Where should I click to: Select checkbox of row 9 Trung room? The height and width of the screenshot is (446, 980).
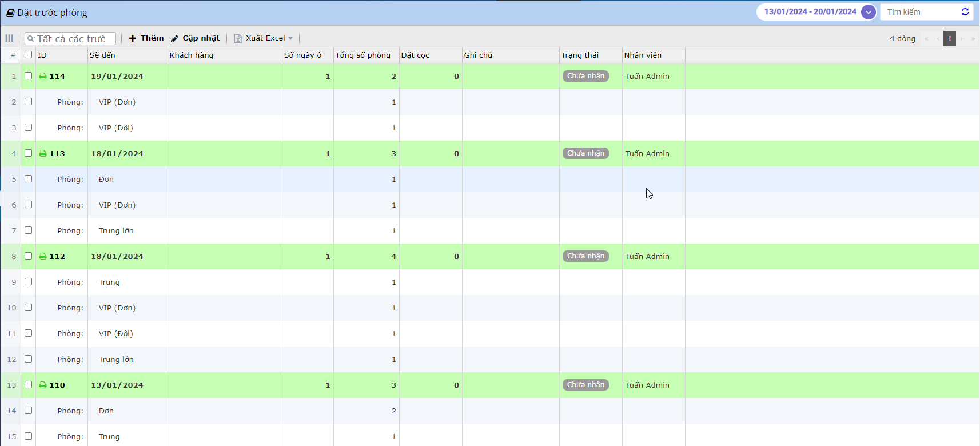pos(28,282)
